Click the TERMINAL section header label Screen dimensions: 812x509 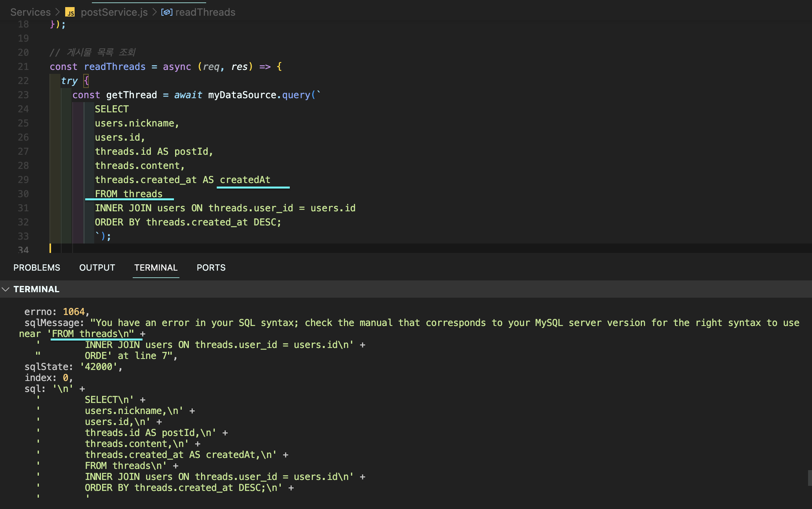pyautogui.click(x=36, y=289)
